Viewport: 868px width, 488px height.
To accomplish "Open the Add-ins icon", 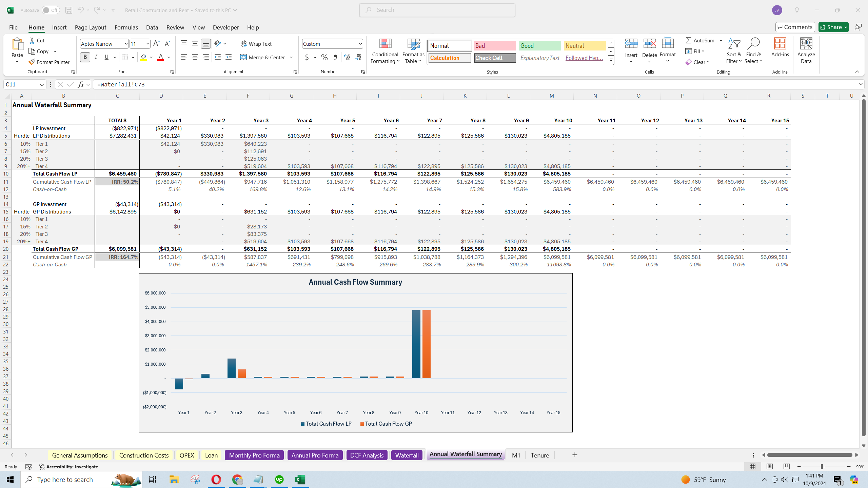I will coord(780,47).
